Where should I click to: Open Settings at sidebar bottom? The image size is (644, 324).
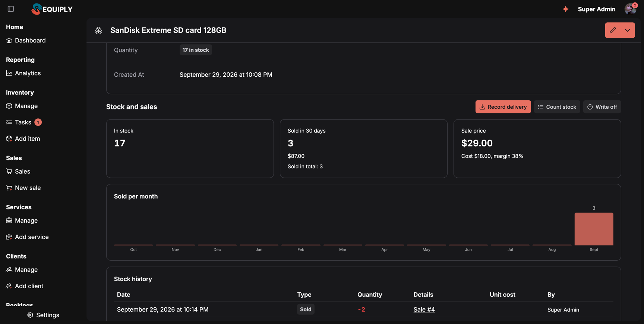coord(43,315)
